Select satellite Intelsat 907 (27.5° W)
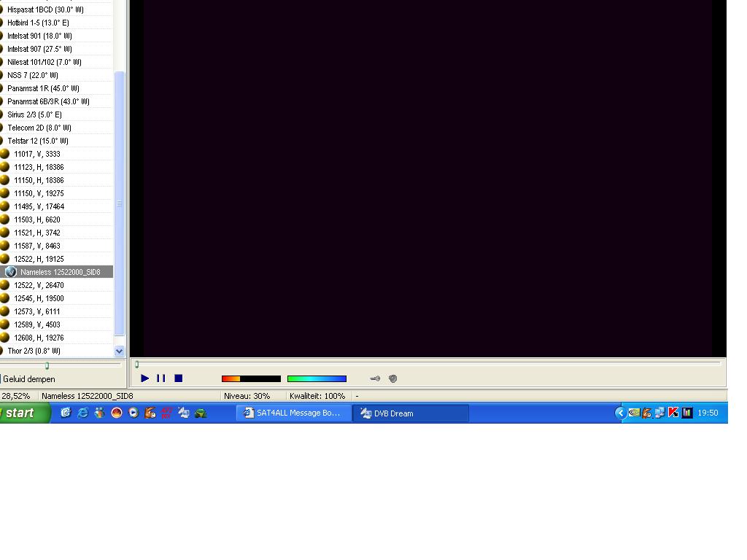This screenshot has width=747, height=560. pyautogui.click(x=39, y=49)
